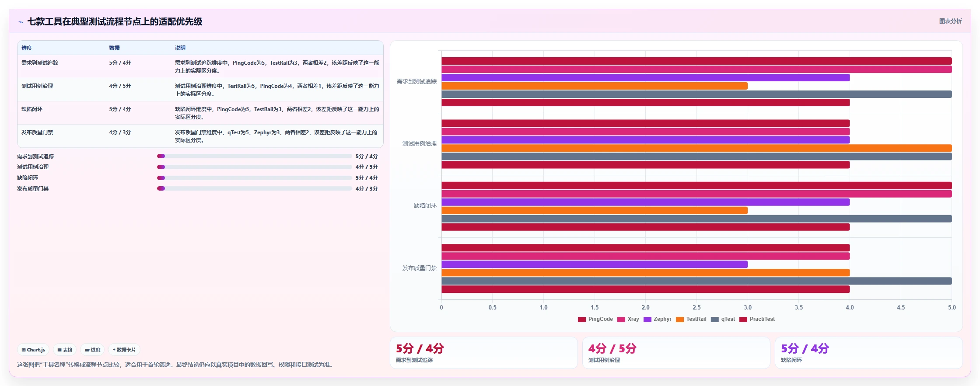Click the 4分 / 5分 card for 测试用例治理
This screenshot has width=980, height=386.
click(x=676, y=353)
